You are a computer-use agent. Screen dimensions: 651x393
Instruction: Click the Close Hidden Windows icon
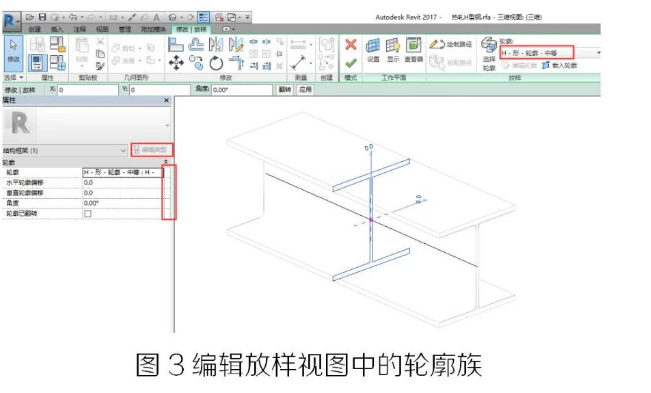219,17
